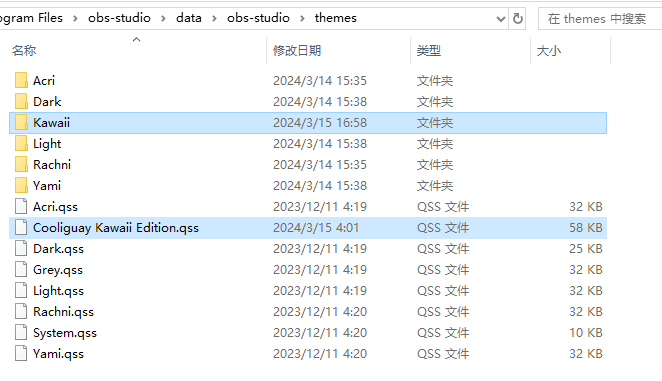The height and width of the screenshot is (381, 662).
Task: Click the Acri folder icon
Action: tap(21, 80)
